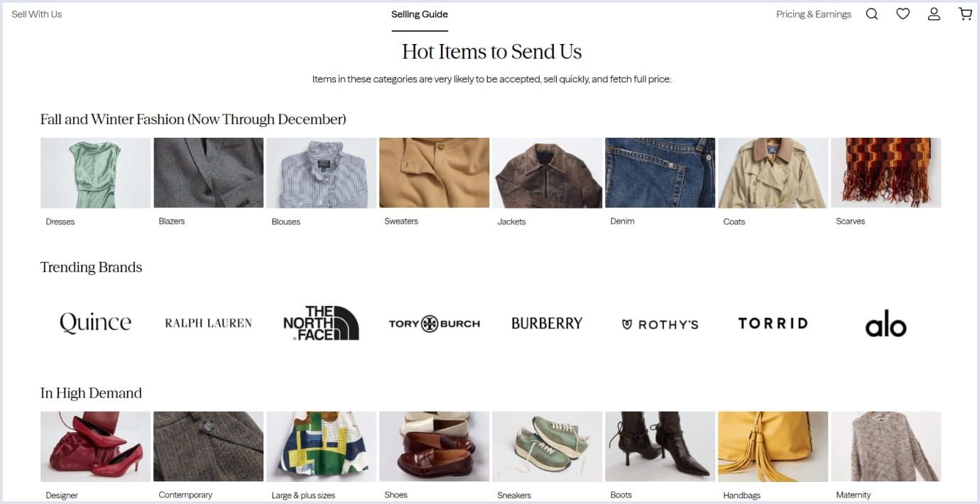Open the Pricing & Earnings page
980x504 pixels.
click(814, 13)
